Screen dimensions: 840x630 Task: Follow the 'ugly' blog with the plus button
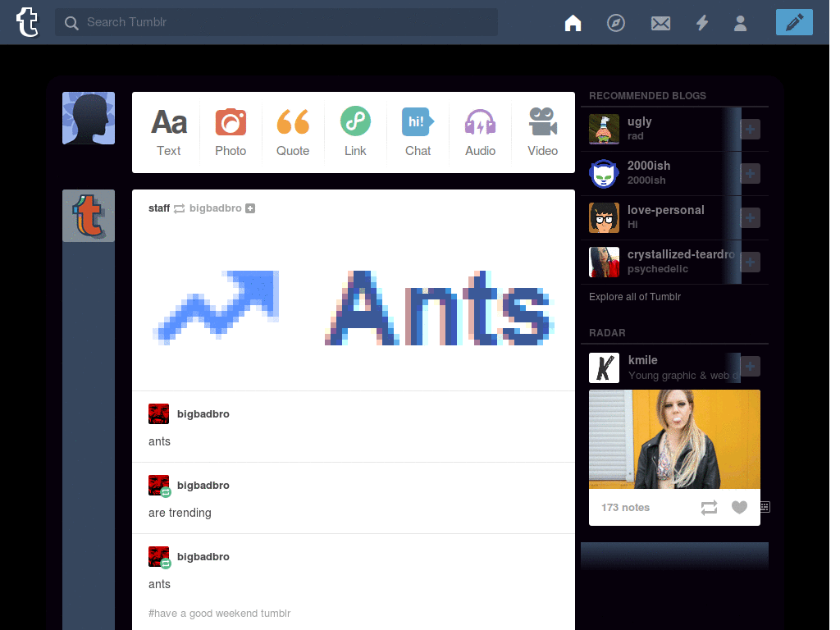point(750,129)
